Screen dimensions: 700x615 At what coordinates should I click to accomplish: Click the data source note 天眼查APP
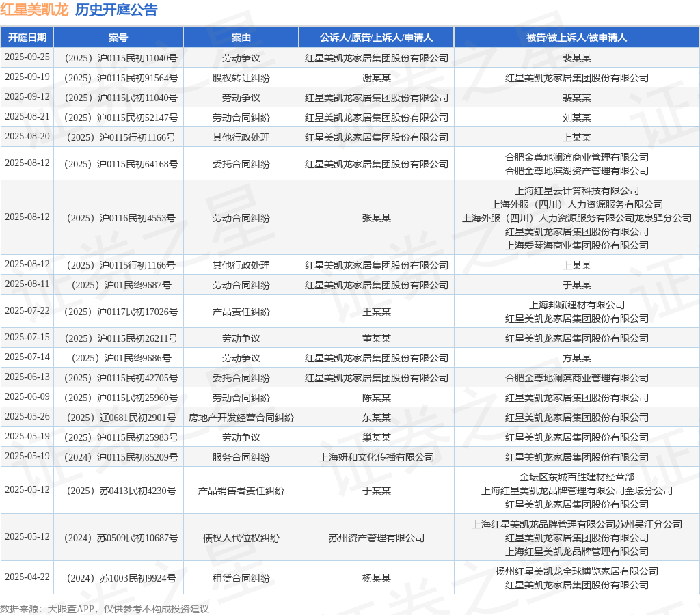71,609
